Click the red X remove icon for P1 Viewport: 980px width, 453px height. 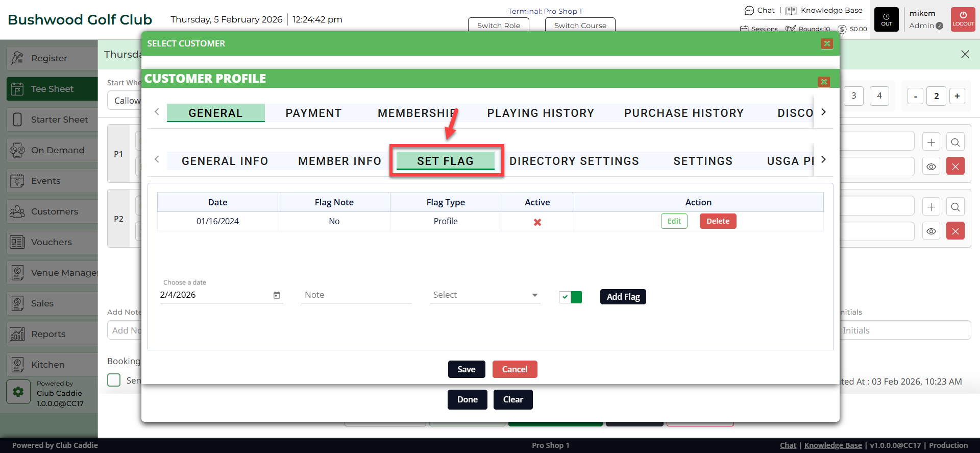955,166
